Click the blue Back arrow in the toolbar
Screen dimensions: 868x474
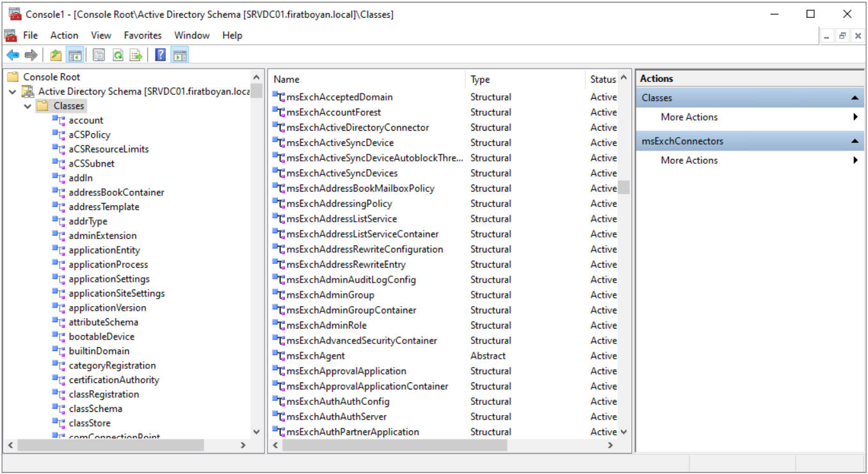click(x=13, y=56)
